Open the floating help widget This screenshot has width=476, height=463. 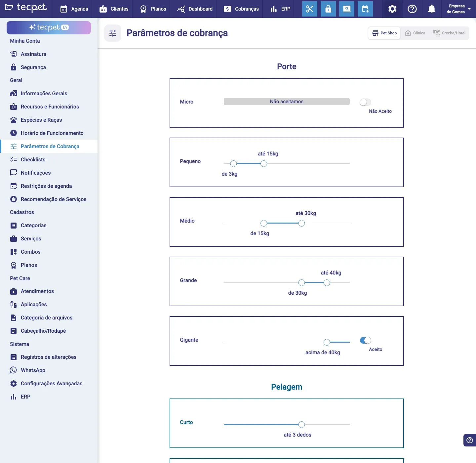pyautogui.click(x=470, y=440)
